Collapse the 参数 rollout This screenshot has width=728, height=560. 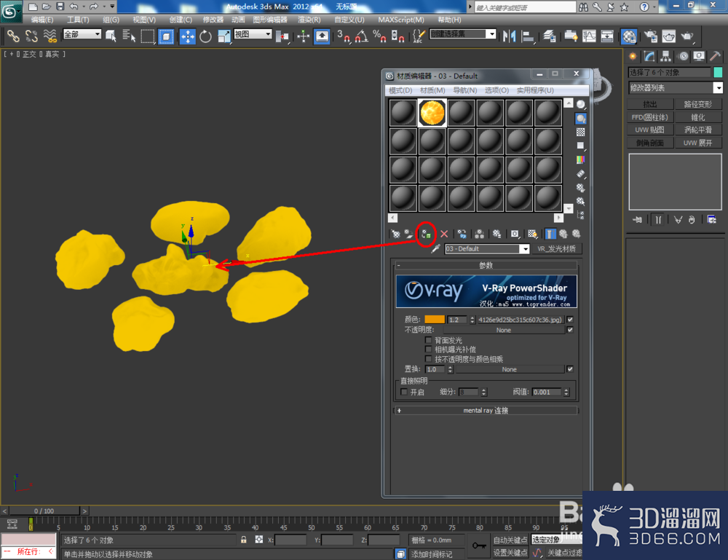tap(486, 265)
